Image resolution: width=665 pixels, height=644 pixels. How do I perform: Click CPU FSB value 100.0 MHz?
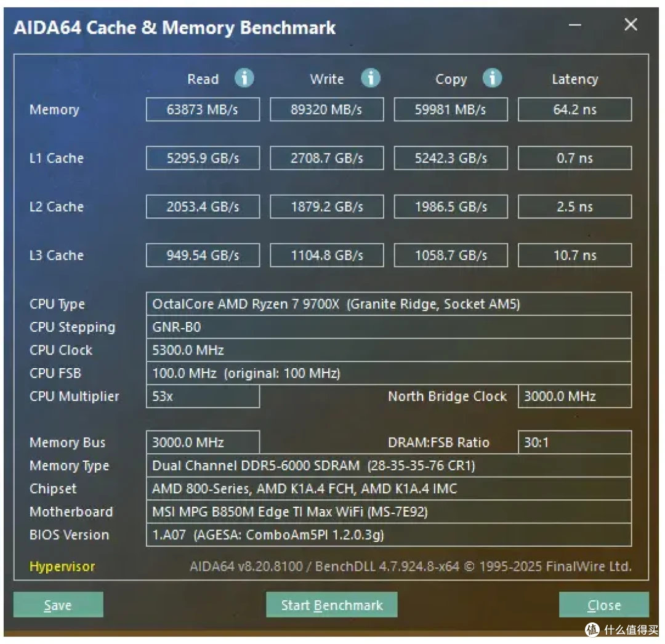pos(389,373)
